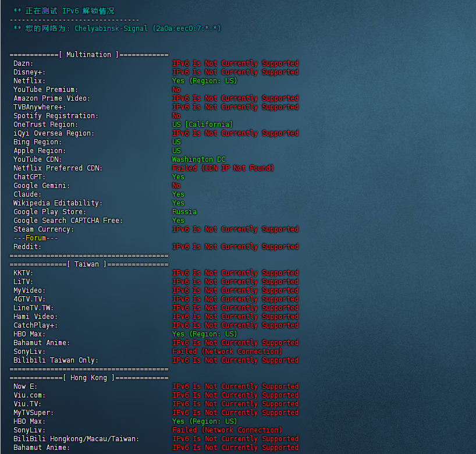Click the Steam Currency: label
Screen dimensions: 476x454
click(44, 229)
